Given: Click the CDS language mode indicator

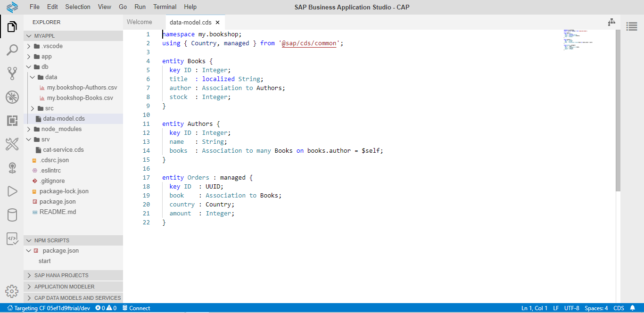Looking at the screenshot, I should (x=619, y=308).
